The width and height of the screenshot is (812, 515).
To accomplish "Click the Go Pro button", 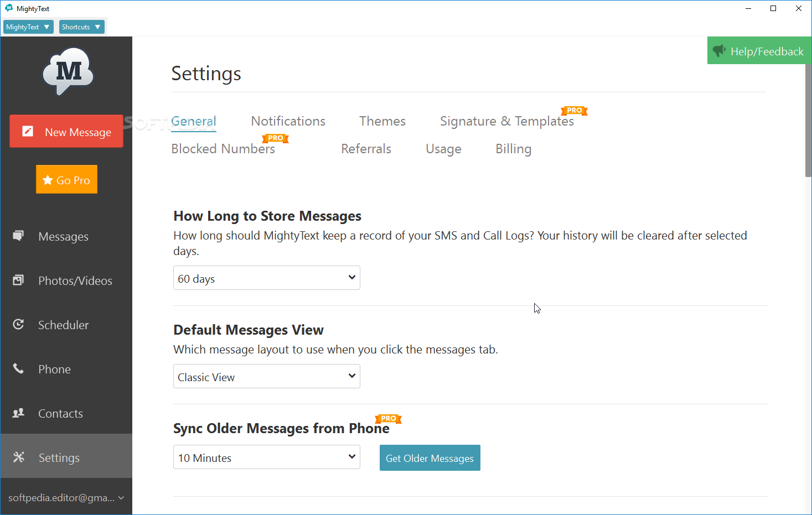I will point(66,179).
